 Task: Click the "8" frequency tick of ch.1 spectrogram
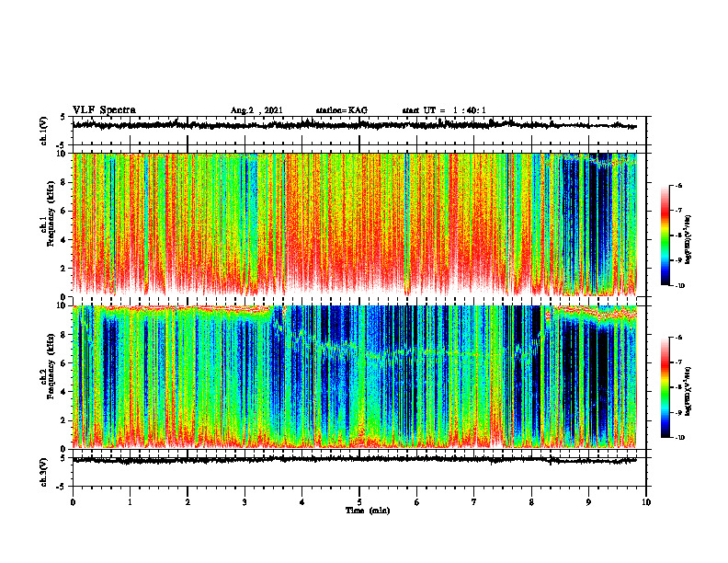[x=65, y=182]
